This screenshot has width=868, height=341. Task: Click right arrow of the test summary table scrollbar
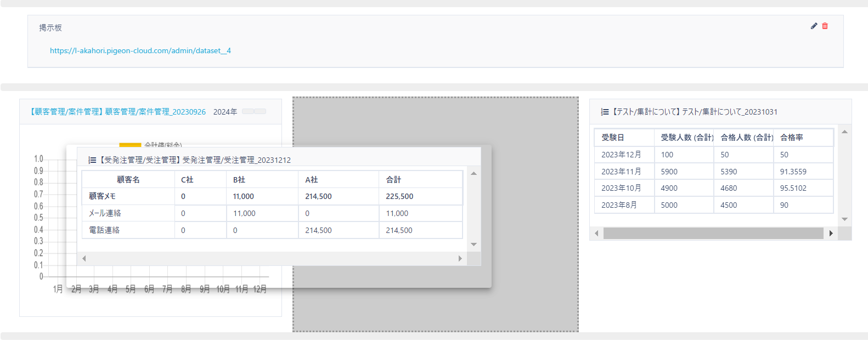click(x=831, y=234)
